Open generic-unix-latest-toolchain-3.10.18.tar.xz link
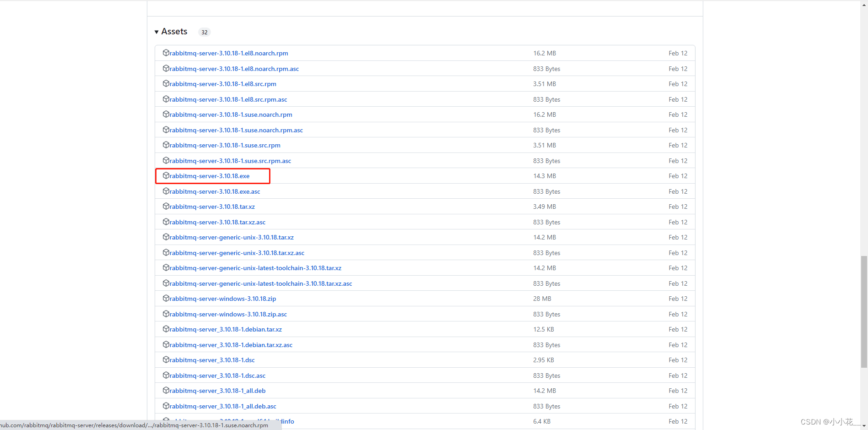 click(x=255, y=268)
